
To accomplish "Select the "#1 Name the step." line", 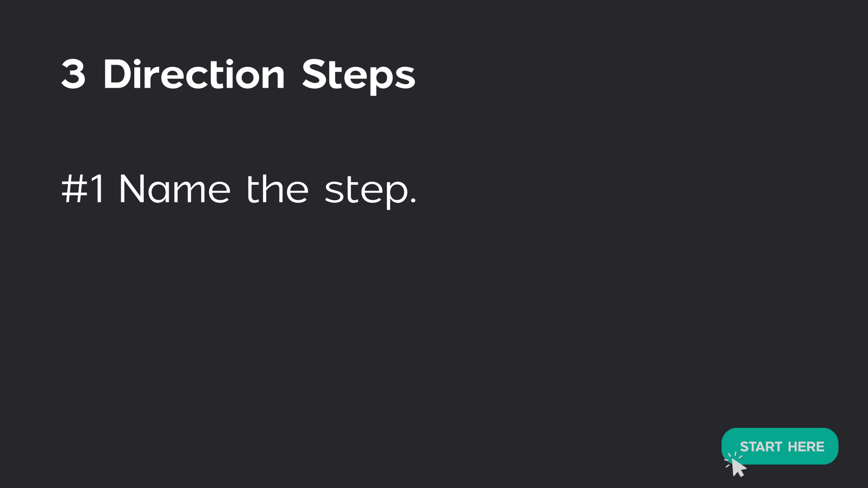I will tap(239, 189).
